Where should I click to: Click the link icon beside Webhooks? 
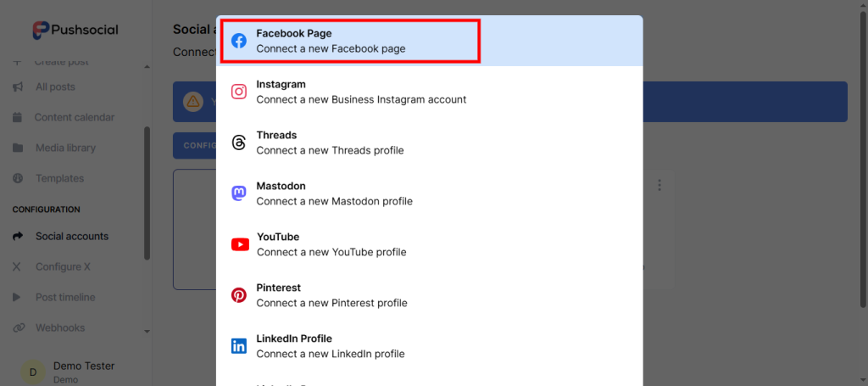(x=19, y=327)
